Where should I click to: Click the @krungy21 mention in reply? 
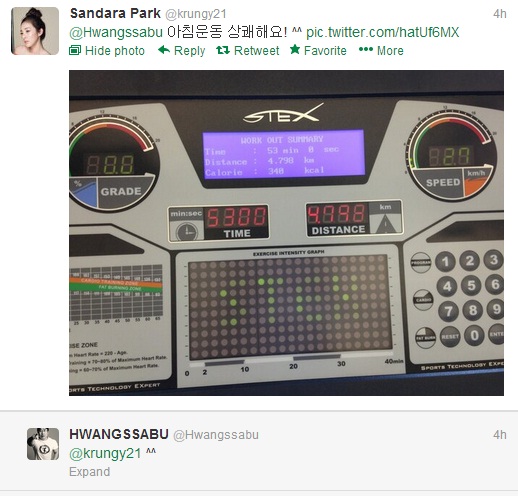(x=105, y=454)
